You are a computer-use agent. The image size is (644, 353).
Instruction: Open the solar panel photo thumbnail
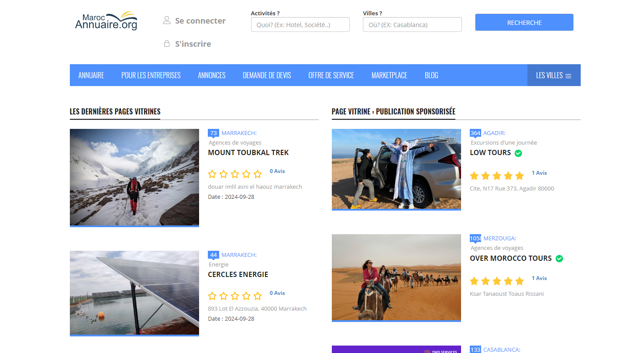[134, 293]
